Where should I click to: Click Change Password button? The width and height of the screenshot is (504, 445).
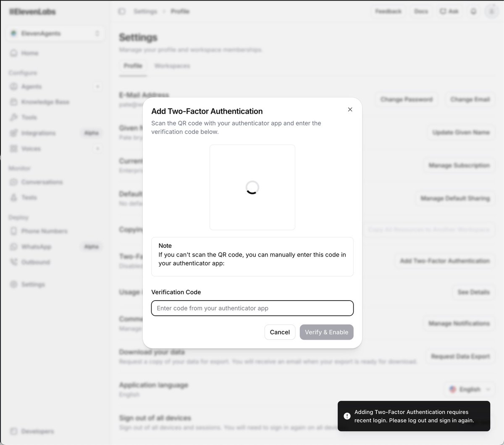pyautogui.click(x=406, y=99)
